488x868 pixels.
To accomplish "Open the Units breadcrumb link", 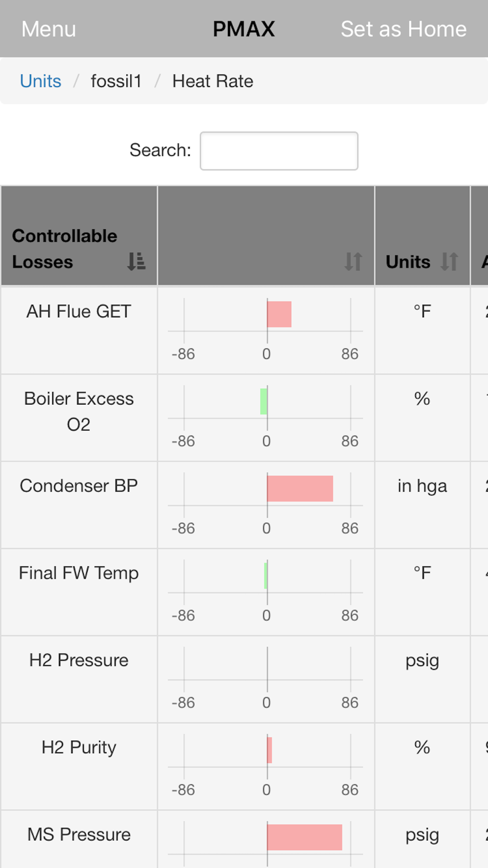I will coord(41,81).
